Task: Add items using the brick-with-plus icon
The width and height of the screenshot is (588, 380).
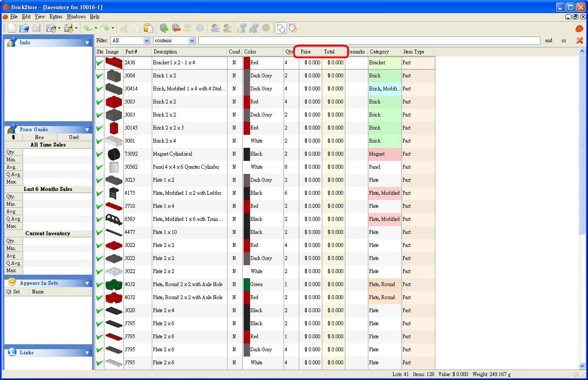Action: (164, 28)
